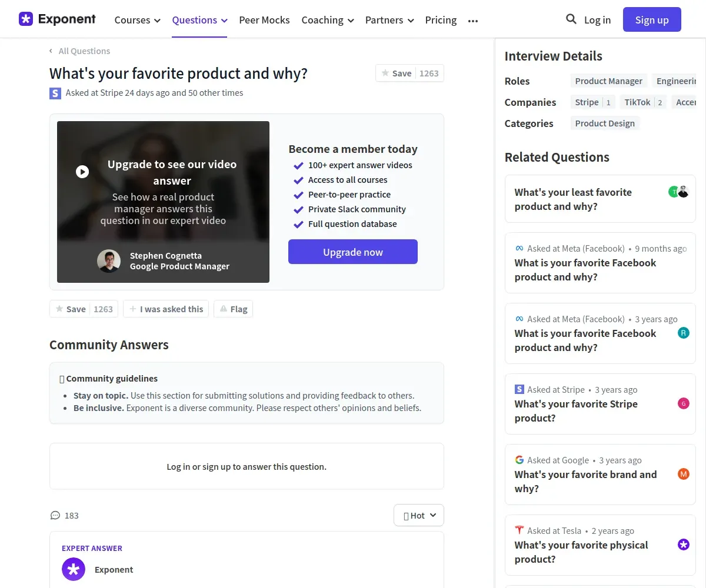
Task: Click Stripe logo in related questions card
Action: [x=519, y=389]
